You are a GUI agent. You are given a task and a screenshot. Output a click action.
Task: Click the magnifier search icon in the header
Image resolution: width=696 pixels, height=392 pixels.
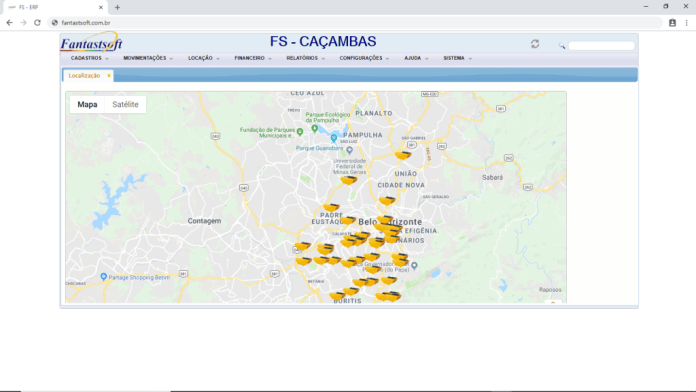coord(562,45)
